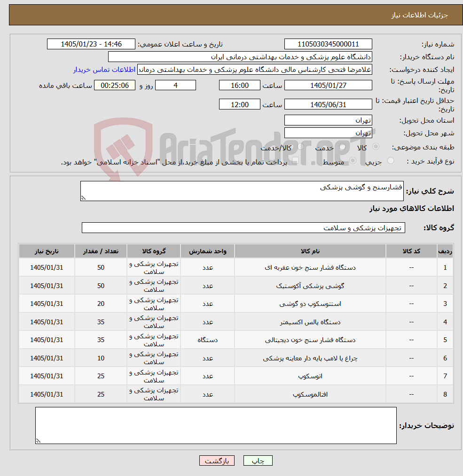Viewport: 463px width, 476px height.
Task: Click the تعداد / مقدار column header
Action: coord(101,251)
